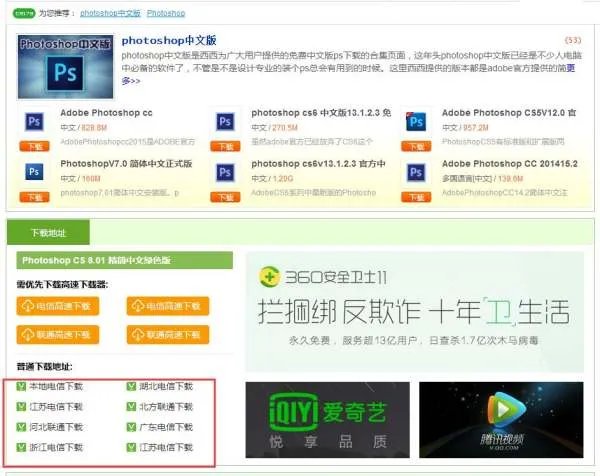Viewport: 600px width, 476px height.
Task: Click 下载 button under Adobe Photoshop CC 201415.2
Action: (416, 197)
